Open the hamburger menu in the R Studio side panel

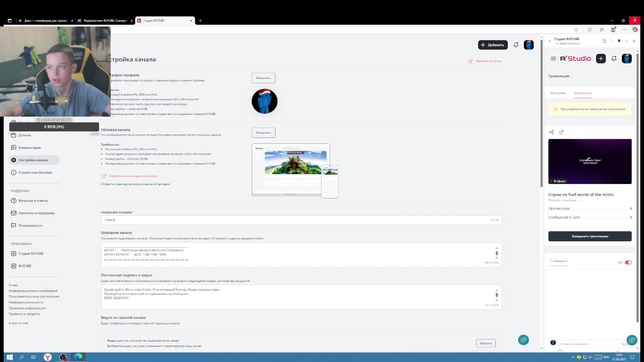553,59
